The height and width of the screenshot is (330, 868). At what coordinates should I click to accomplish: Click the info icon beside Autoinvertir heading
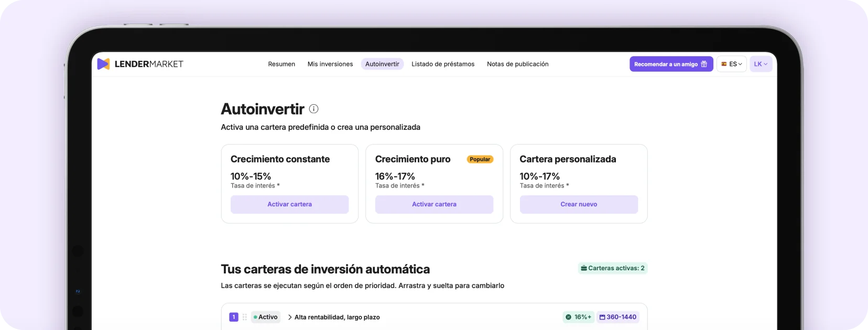[x=313, y=109]
